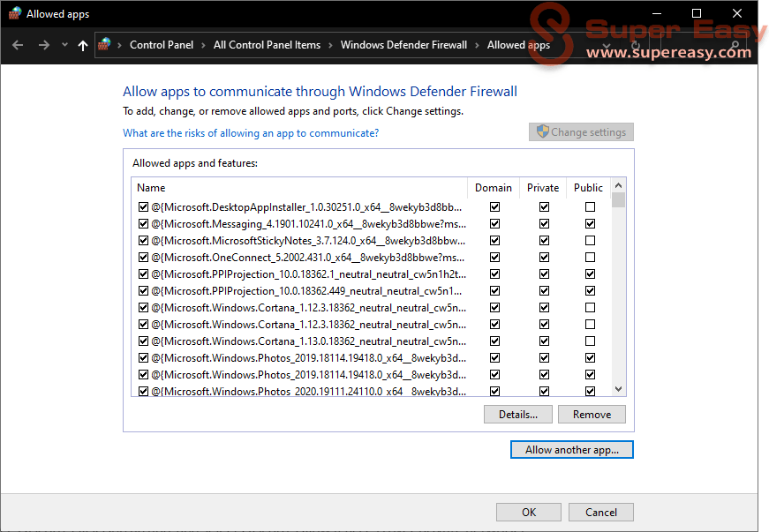This screenshot has height=532, width=769.
Task: Select the Microsoft.MicrosoftStickyNotes list entry
Action: (308, 241)
